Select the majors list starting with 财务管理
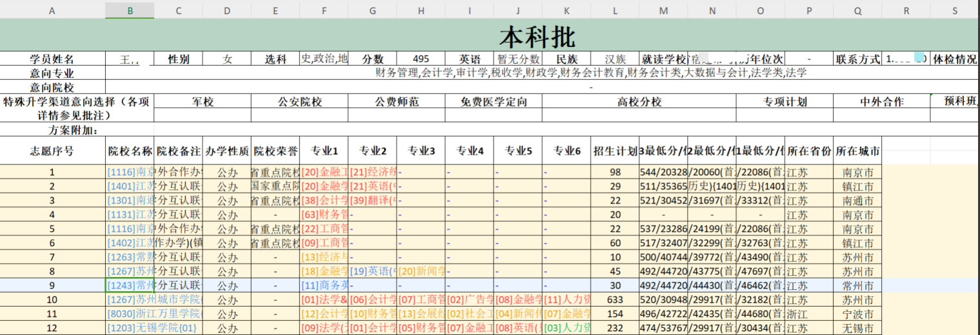 click(591, 73)
